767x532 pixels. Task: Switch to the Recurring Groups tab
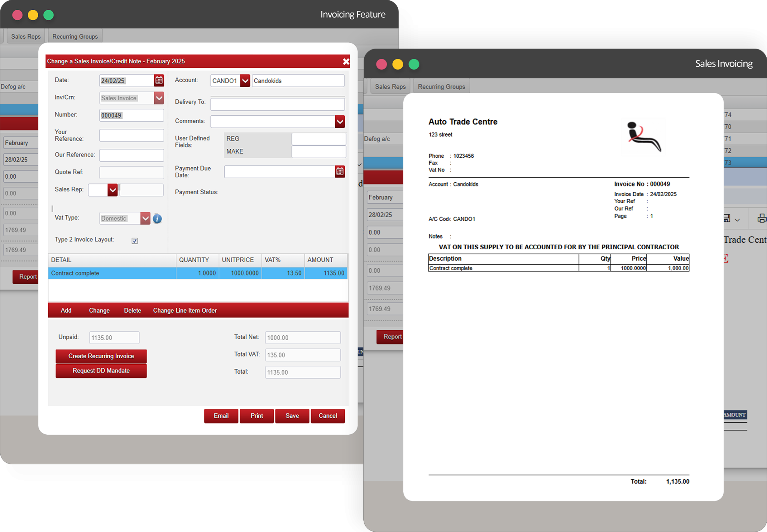coord(75,36)
